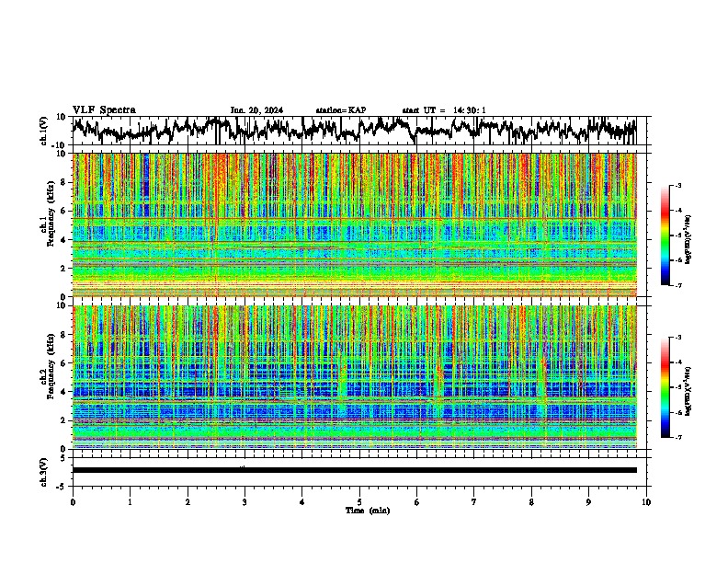Click inside the ch.2 frequency spectrogram
This screenshot has height=563, width=728.
click(x=354, y=377)
